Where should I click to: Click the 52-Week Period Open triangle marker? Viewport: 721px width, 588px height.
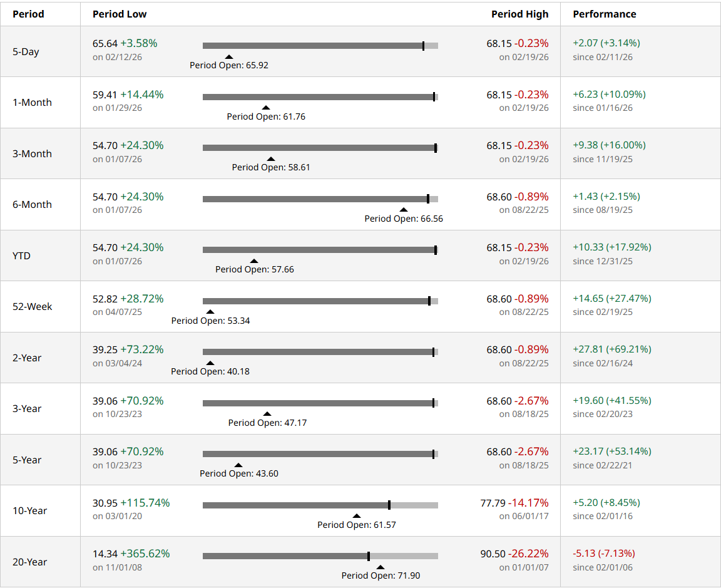tap(210, 312)
